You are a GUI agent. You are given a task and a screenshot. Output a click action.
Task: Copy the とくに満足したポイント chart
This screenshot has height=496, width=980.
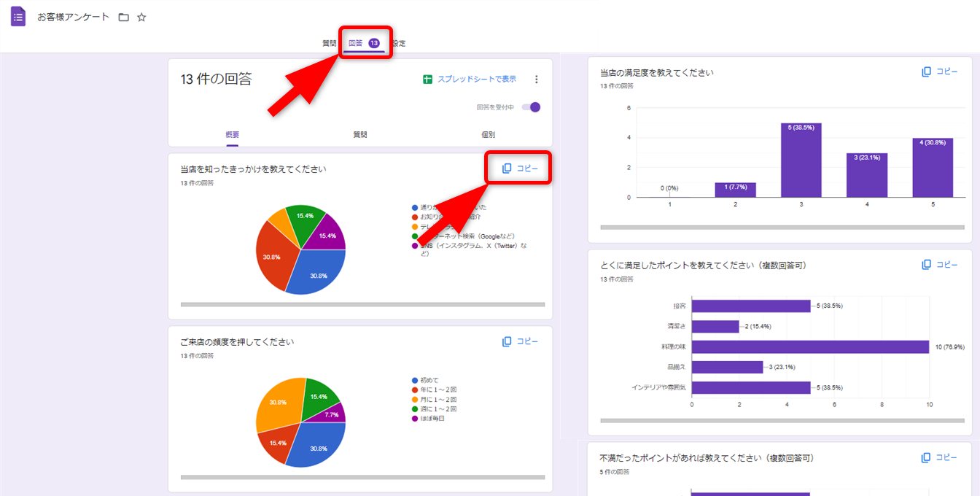point(939,265)
